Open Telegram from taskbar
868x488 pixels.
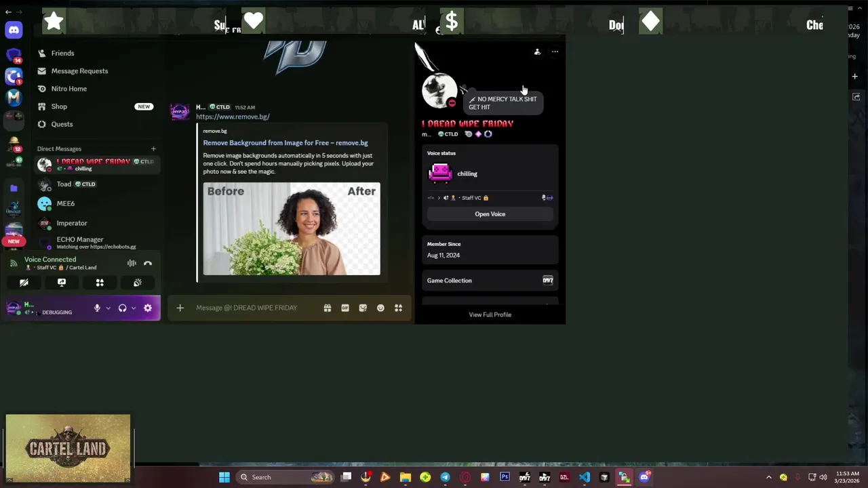(445, 477)
